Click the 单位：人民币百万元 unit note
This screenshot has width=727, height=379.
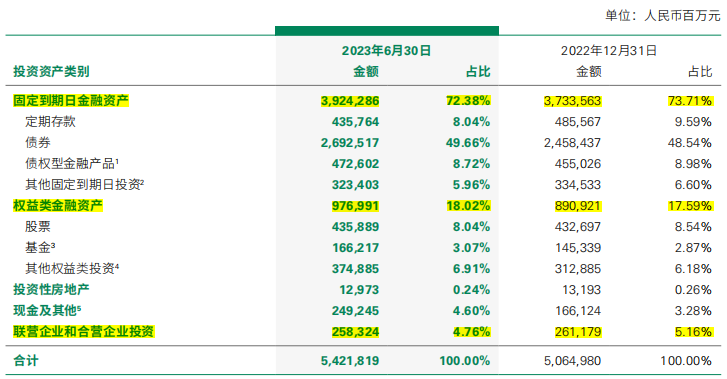pos(663,15)
